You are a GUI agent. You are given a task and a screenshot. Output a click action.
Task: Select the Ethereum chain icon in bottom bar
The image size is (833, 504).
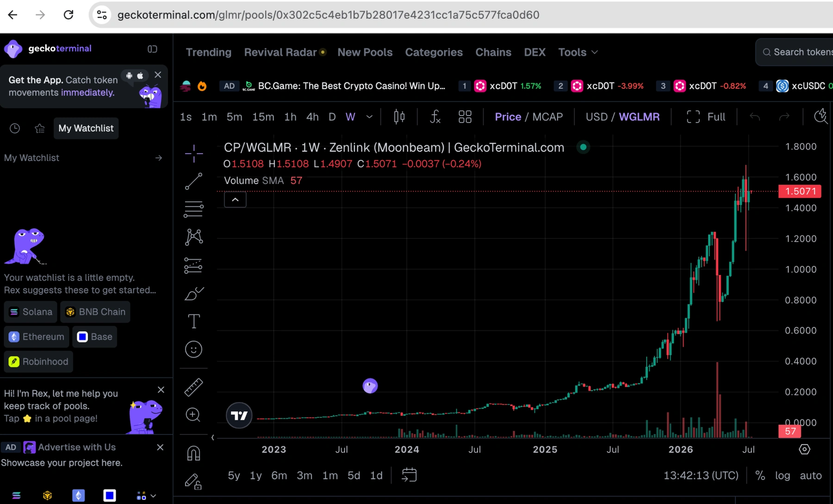(79, 496)
